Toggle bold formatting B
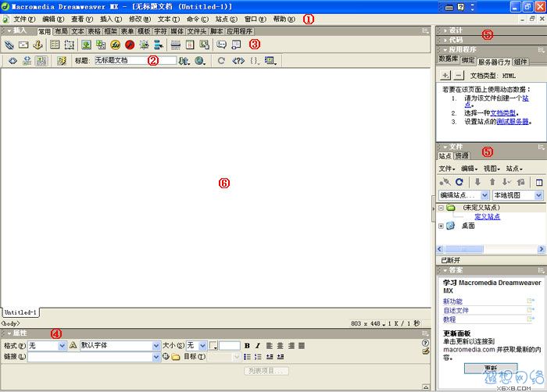 point(247,346)
